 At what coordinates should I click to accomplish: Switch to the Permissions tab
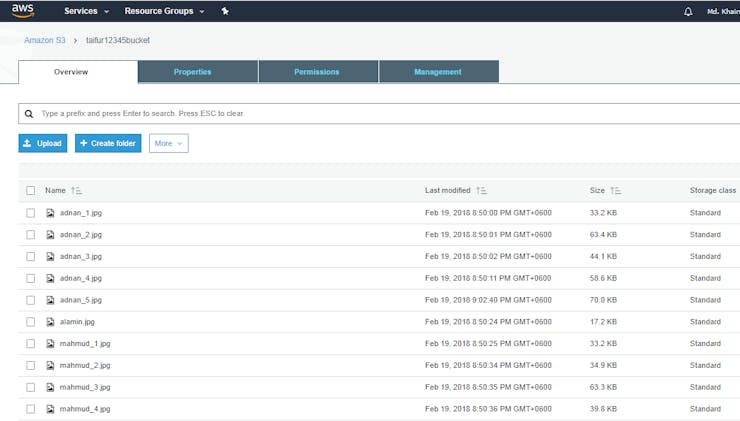tap(317, 72)
